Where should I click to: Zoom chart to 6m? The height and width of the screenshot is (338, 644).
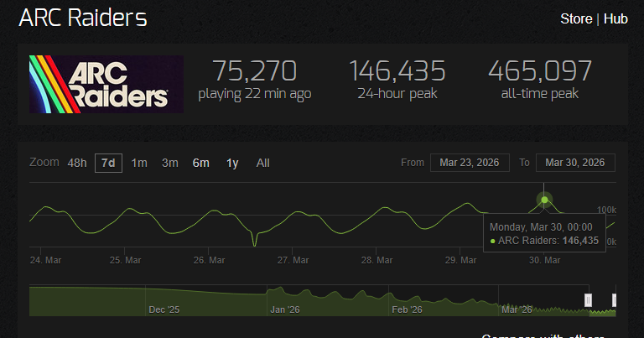[201, 163]
